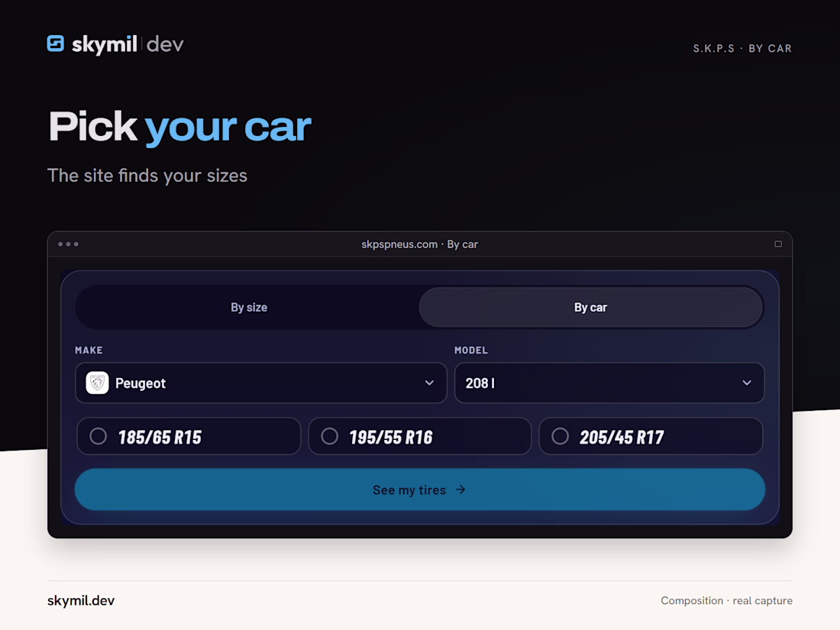
Task: Choose the 205/45 R17 tire size
Action: point(651,437)
